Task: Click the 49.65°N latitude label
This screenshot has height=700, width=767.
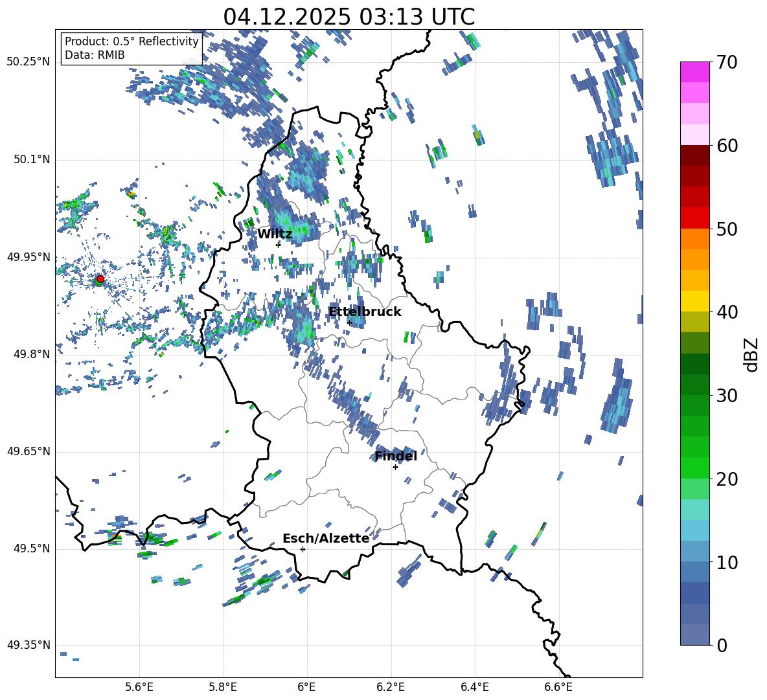Action: click(x=29, y=451)
